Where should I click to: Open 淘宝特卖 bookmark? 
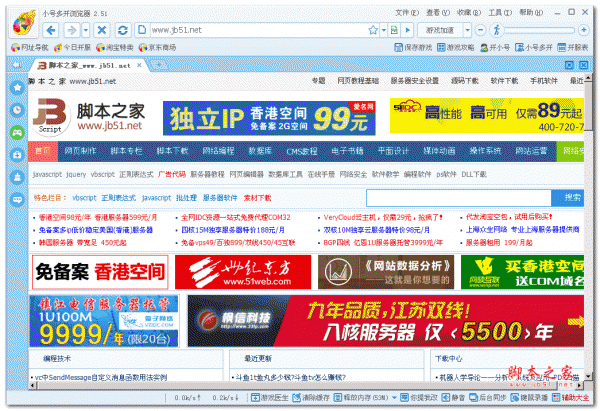(114, 47)
